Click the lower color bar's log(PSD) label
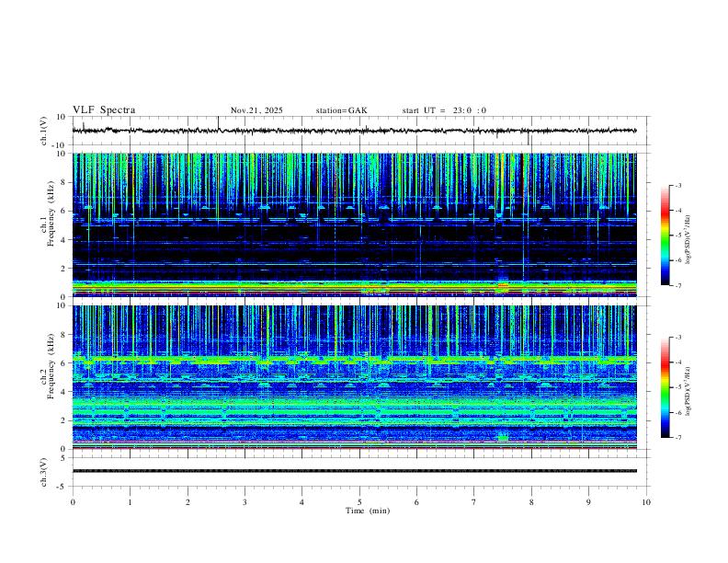 [x=688, y=392]
